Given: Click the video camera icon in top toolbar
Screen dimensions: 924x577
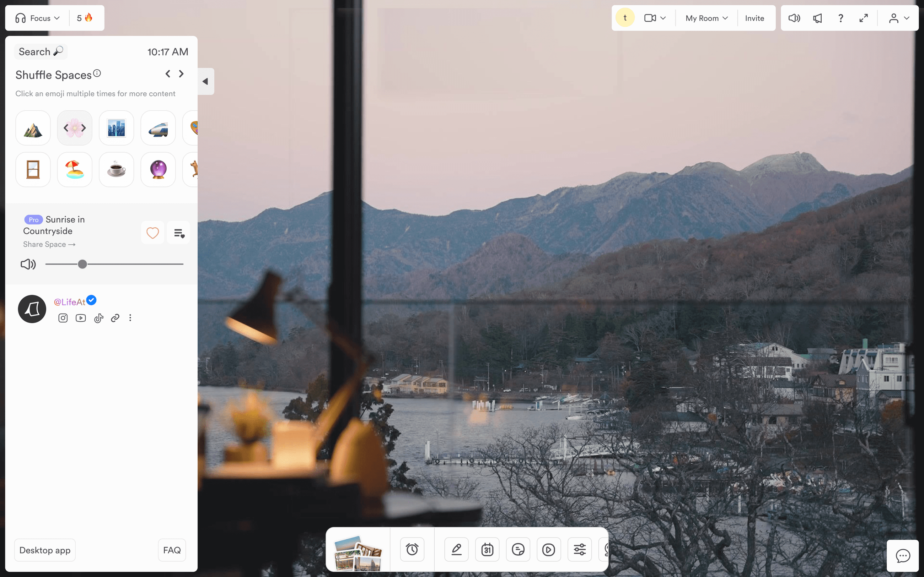Looking at the screenshot, I should (x=650, y=17).
